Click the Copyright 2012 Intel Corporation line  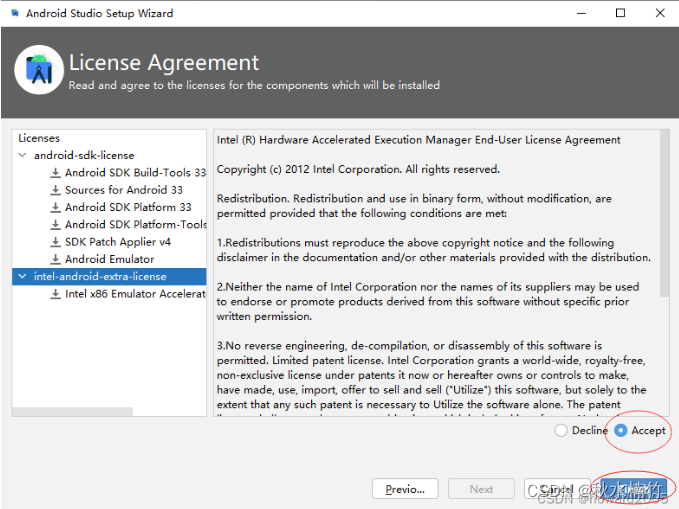[x=358, y=169]
